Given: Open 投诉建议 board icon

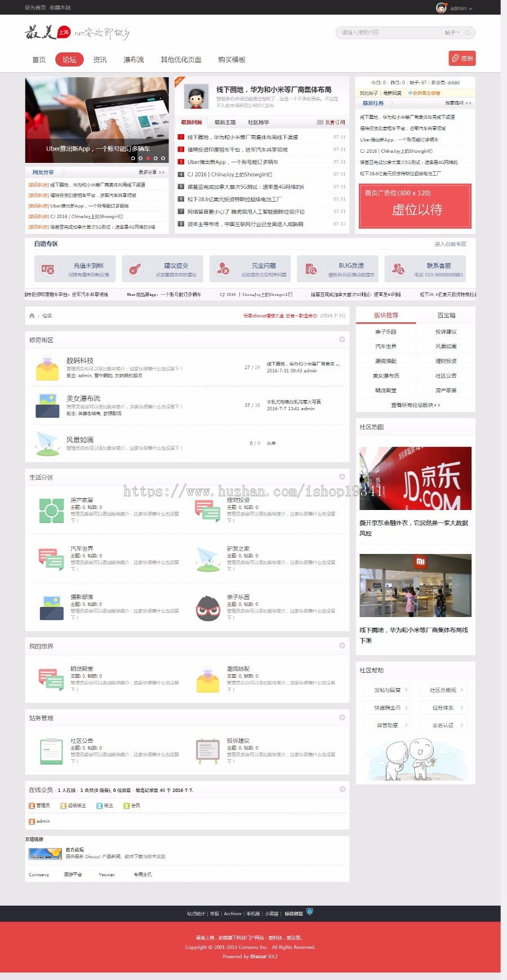Looking at the screenshot, I should 208,751.
